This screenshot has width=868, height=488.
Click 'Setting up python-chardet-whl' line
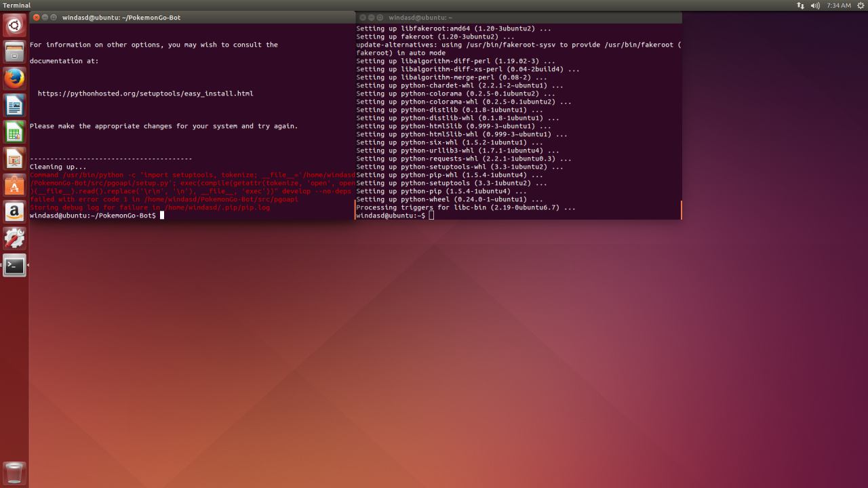click(x=460, y=85)
